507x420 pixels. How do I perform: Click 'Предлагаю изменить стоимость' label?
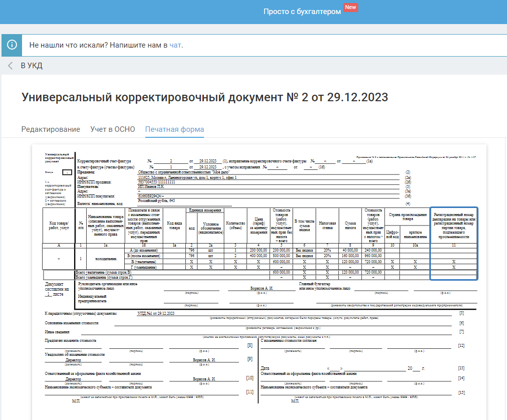(71, 340)
